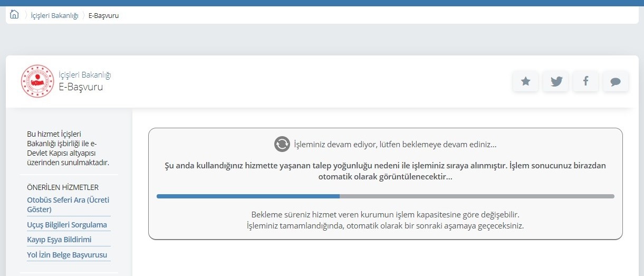Click the chevron separator after the home icon
The width and height of the screenshot is (644, 276).
click(26, 15)
